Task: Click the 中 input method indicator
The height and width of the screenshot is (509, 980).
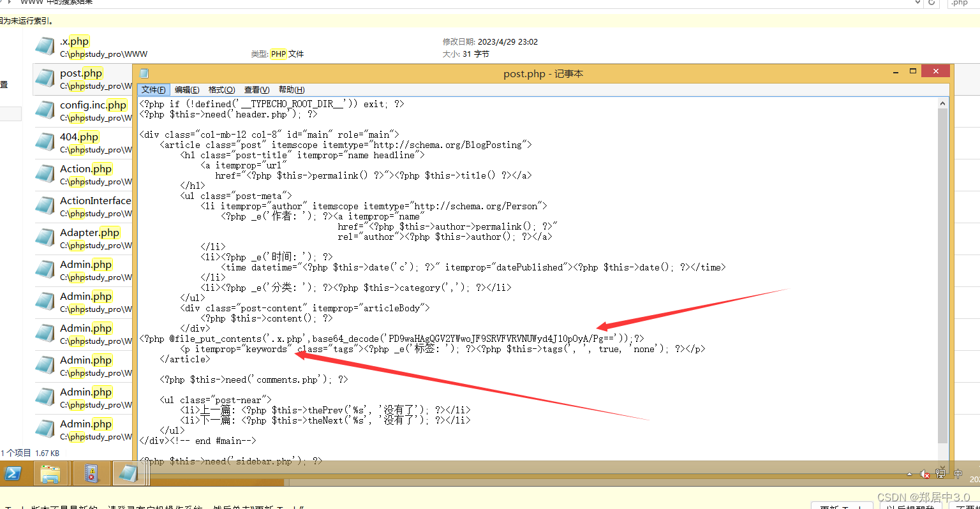Action: coord(958,473)
